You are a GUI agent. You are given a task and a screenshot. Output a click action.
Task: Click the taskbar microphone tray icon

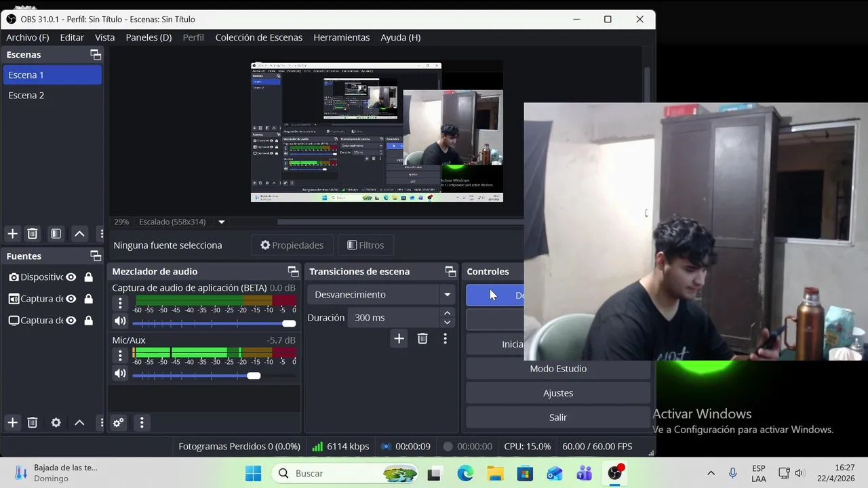coord(732,473)
